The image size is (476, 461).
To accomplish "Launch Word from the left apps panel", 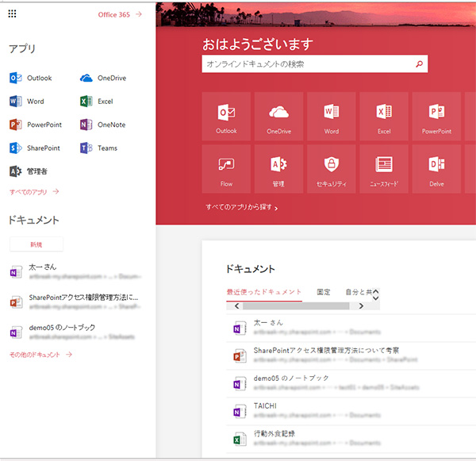I will [27, 101].
